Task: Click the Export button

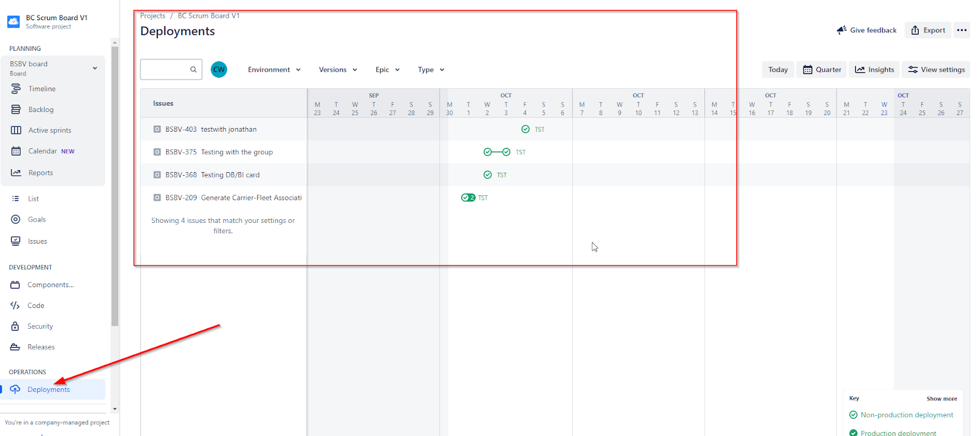Action: pyautogui.click(x=928, y=30)
